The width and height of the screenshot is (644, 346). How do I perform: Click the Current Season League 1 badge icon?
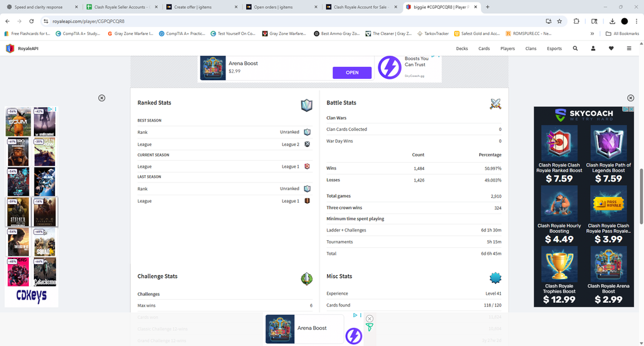[307, 166]
